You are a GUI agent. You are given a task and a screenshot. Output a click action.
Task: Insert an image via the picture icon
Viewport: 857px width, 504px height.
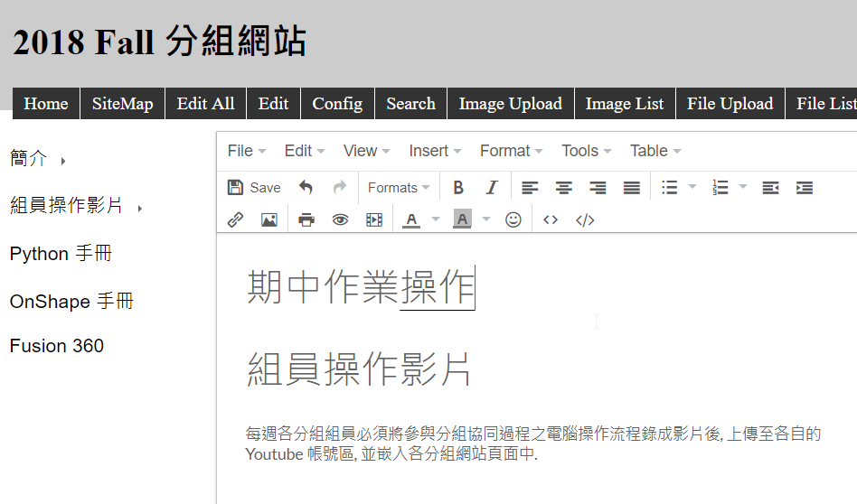268,219
